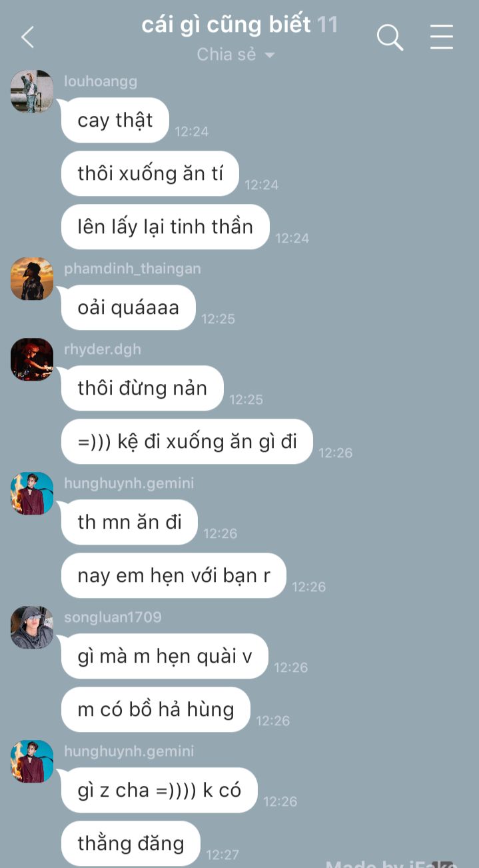Image resolution: width=479 pixels, height=868 pixels.
Task: Tap hunghuynh.gemini avatar above 'th mn ăn đi'
Action: point(32,493)
